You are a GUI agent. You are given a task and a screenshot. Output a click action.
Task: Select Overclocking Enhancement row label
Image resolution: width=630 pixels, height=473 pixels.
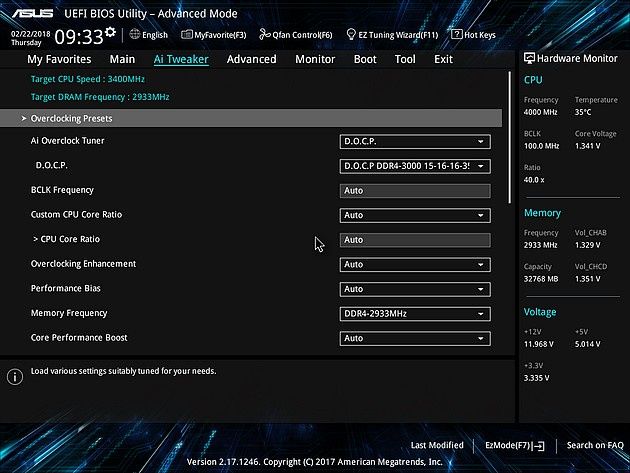click(83, 264)
